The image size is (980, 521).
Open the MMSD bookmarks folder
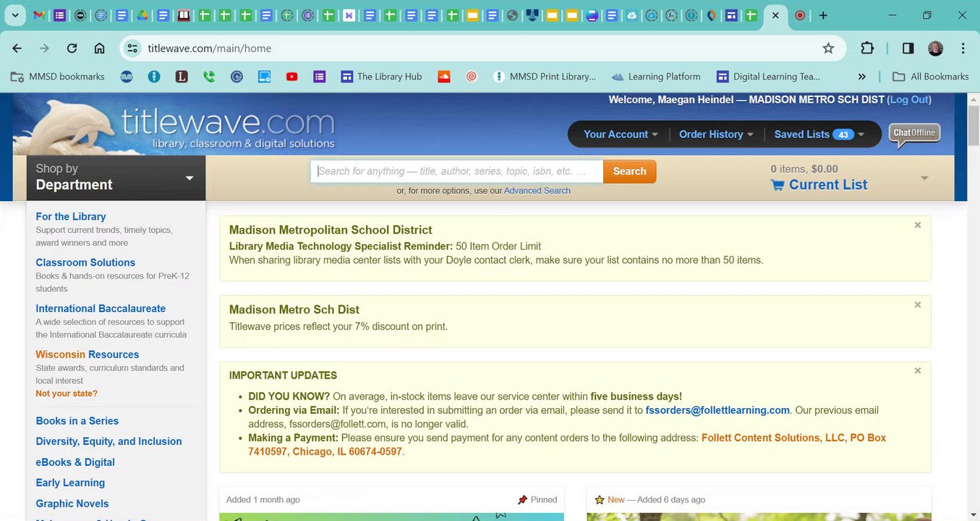[58, 77]
